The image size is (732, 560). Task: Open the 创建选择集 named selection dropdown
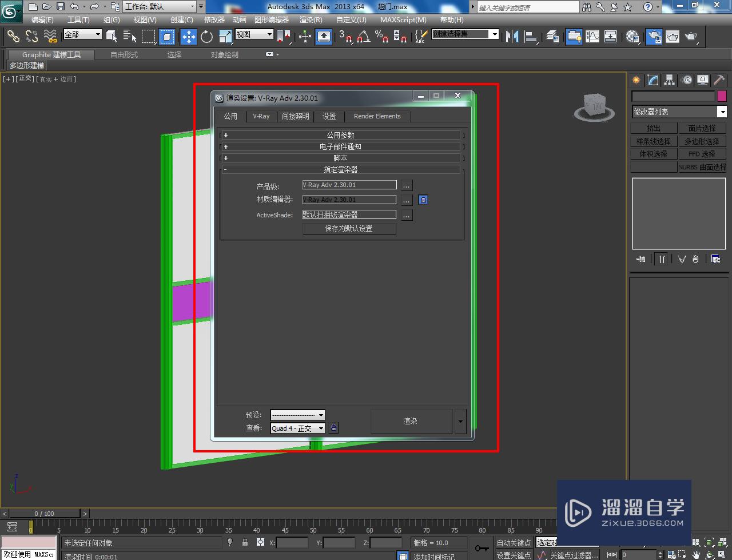[465, 34]
